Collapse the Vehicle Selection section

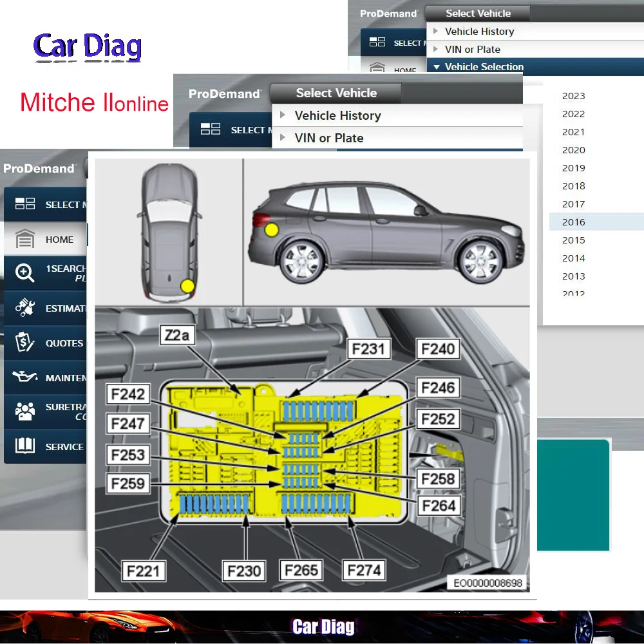click(x=436, y=67)
